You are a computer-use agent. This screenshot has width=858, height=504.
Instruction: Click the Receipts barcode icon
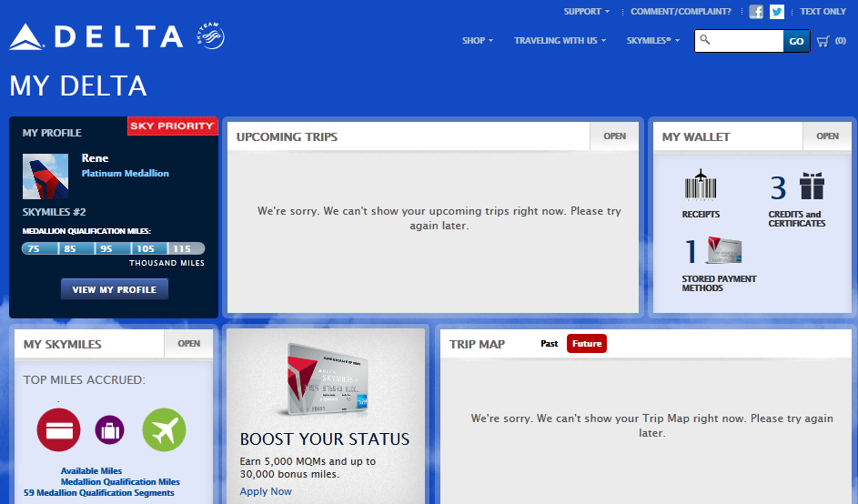(x=700, y=186)
